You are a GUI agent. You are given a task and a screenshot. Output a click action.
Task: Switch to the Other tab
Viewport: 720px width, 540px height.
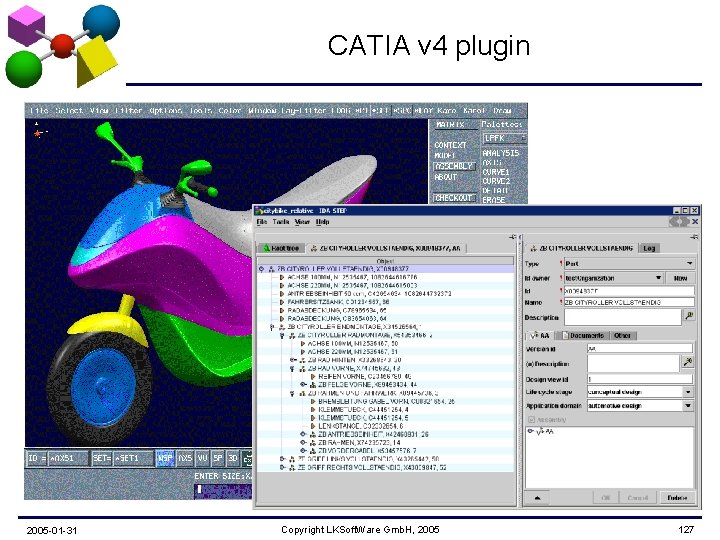pyautogui.click(x=622, y=336)
